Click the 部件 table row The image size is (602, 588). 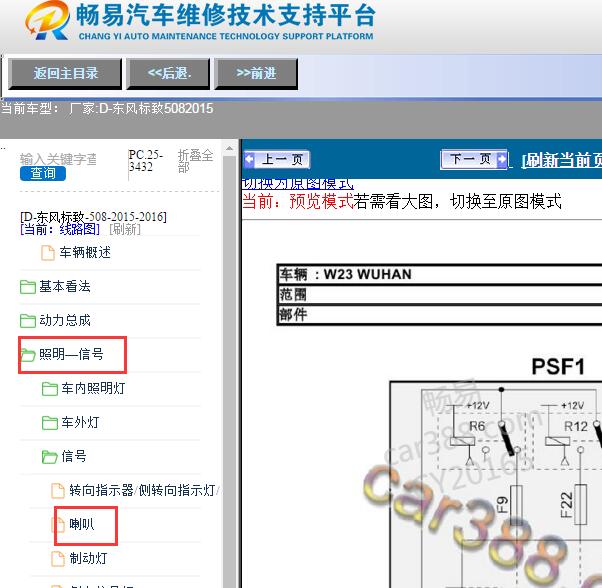440,315
